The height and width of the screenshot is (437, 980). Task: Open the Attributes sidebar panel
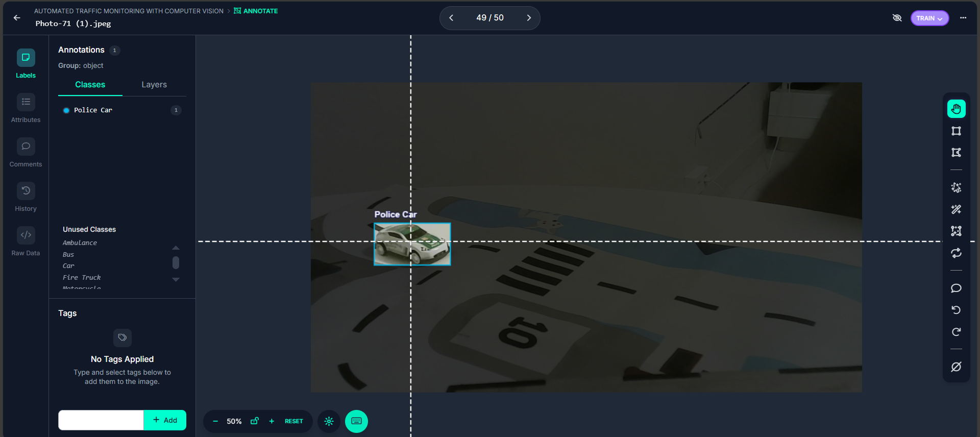[26, 108]
